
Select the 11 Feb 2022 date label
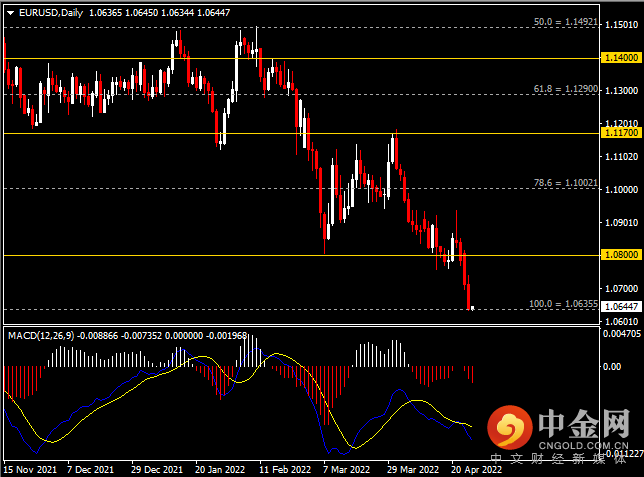(285, 469)
